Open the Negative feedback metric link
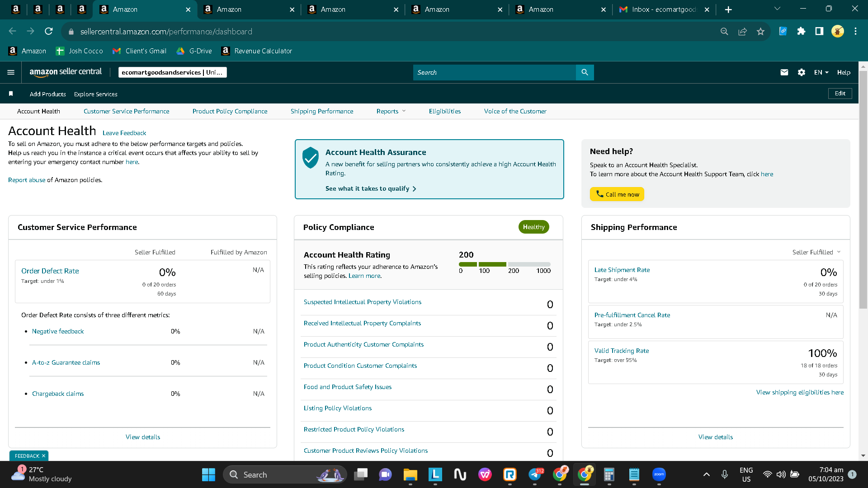Image resolution: width=868 pixels, height=488 pixels. [x=58, y=331]
